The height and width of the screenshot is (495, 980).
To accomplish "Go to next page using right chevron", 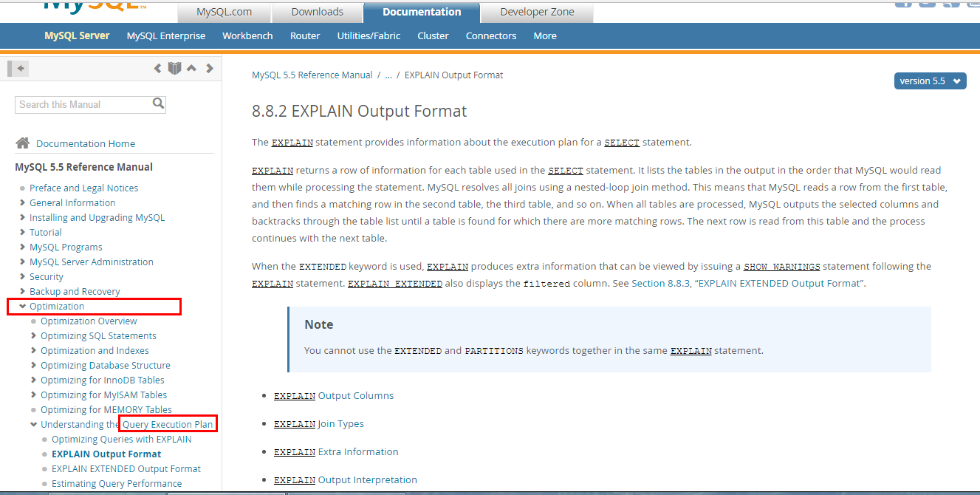I will pyautogui.click(x=210, y=69).
